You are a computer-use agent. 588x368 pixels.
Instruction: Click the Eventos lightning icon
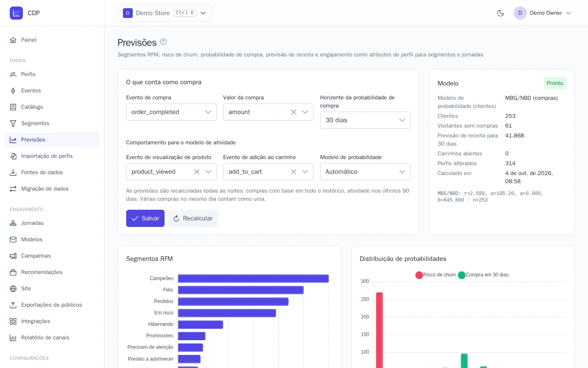click(13, 91)
